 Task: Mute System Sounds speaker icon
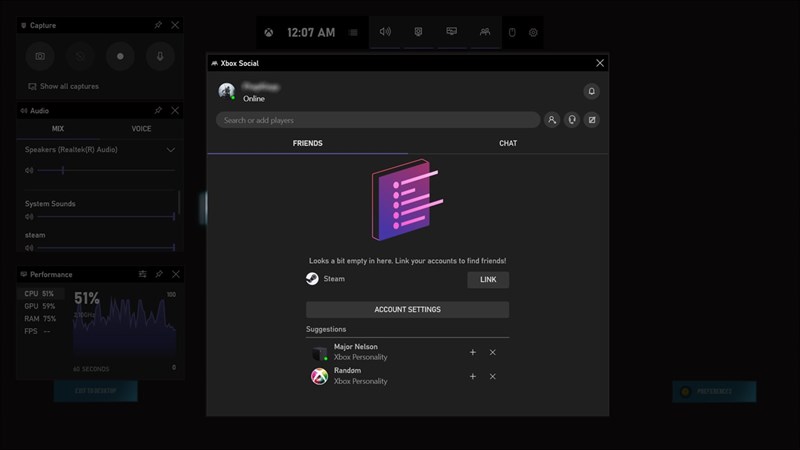29,217
